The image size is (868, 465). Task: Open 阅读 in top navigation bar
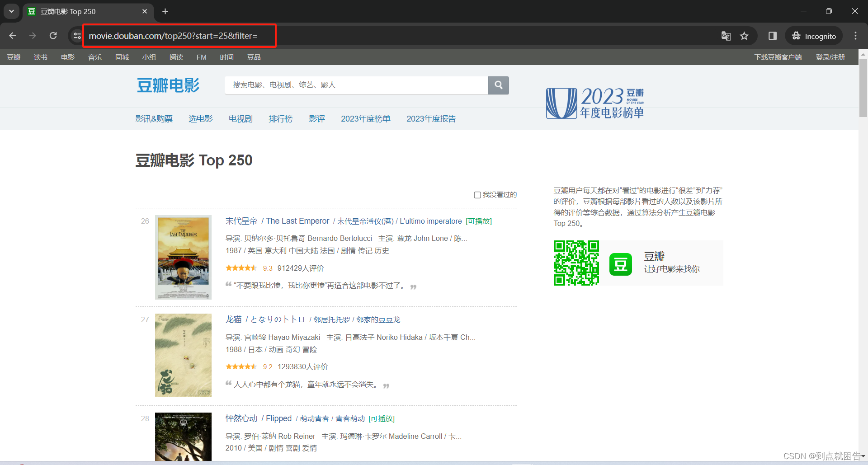point(176,57)
